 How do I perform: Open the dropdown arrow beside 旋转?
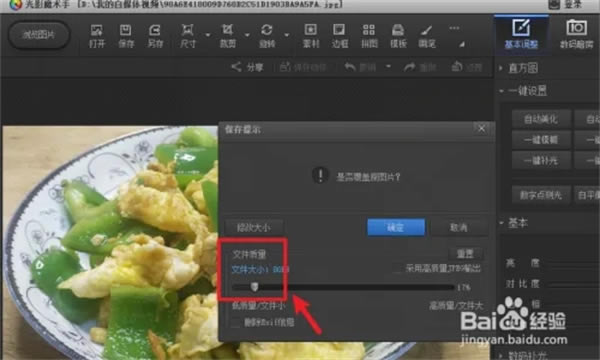(x=287, y=35)
